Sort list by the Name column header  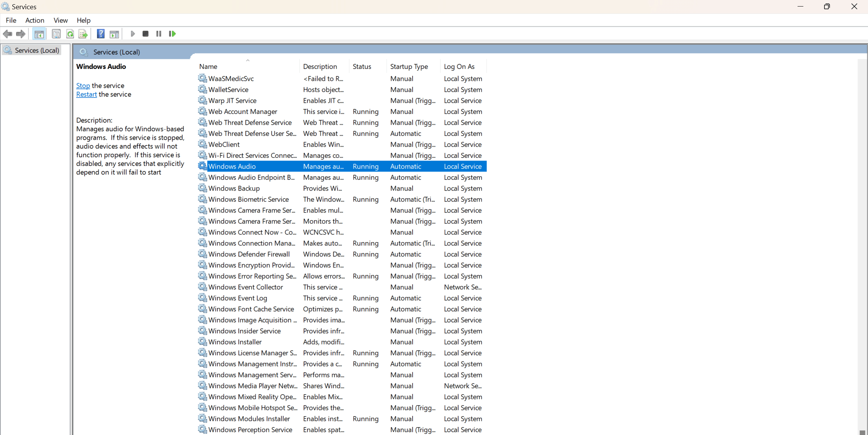[208, 66]
